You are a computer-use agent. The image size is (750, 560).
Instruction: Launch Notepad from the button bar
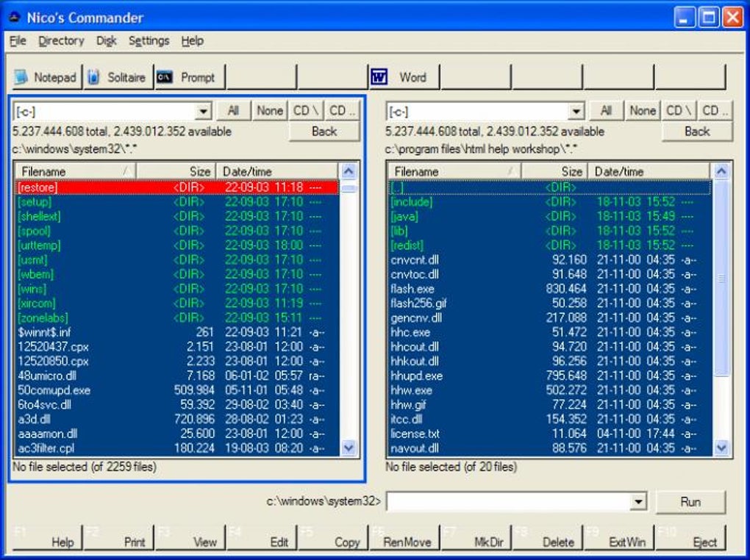47,77
